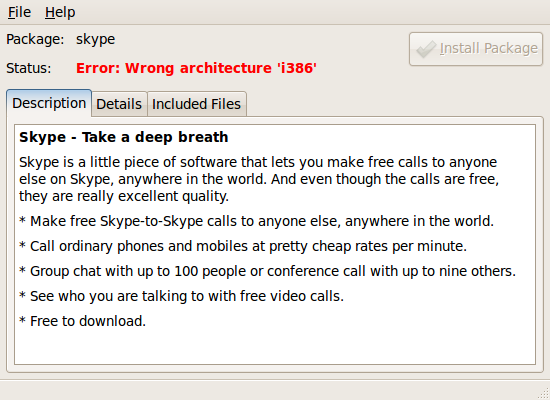
Task: Switch to the Details tab
Action: tap(119, 104)
